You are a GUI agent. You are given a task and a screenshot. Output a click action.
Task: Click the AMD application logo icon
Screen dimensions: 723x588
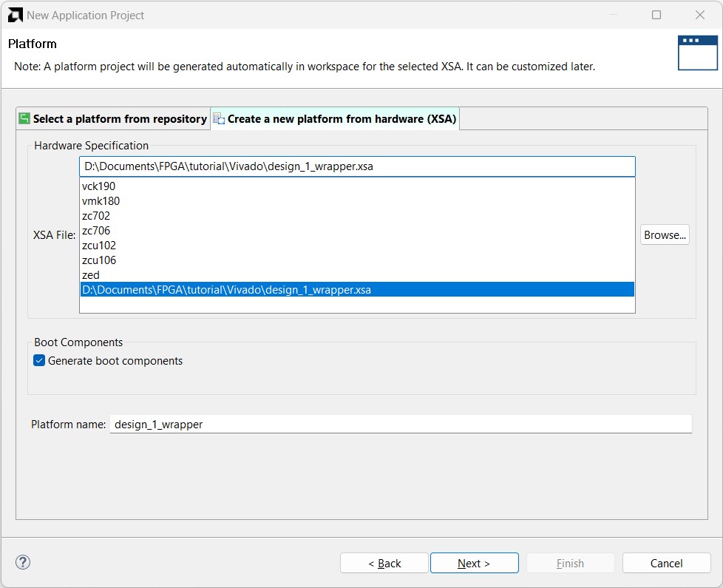(16, 16)
